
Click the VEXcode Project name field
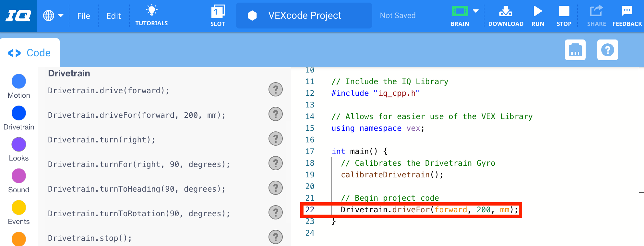304,16
